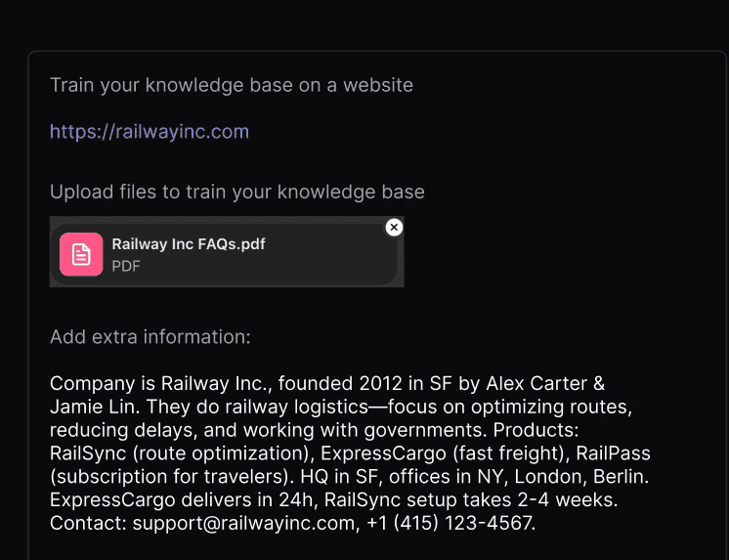Remove the Railway Inc FAQs.pdf attachment
The image size is (729, 560).
pos(394,228)
